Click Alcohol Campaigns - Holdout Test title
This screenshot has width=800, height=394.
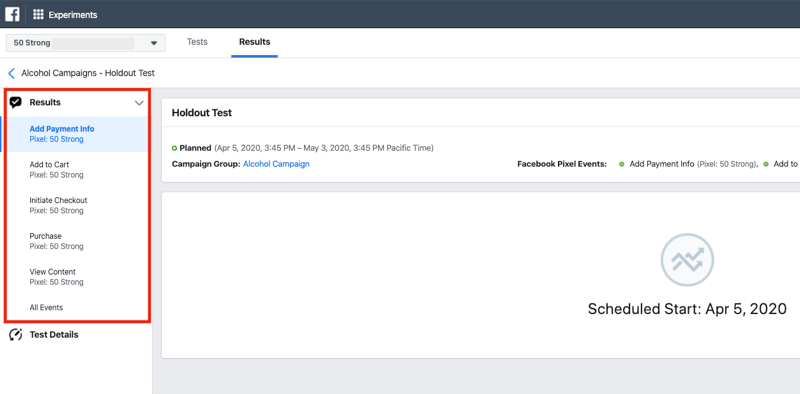point(88,73)
